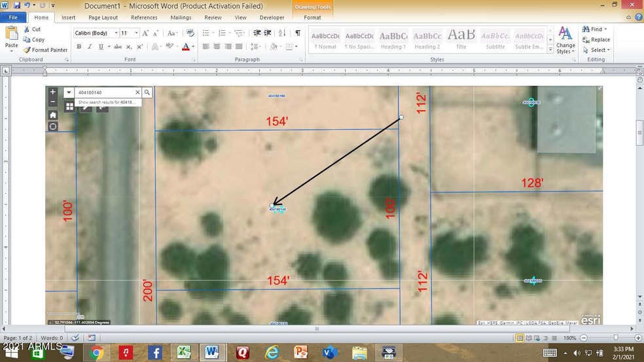Viewport: 644px width, 362px height.
Task: Open the Text Effects menu
Action: click(x=155, y=46)
